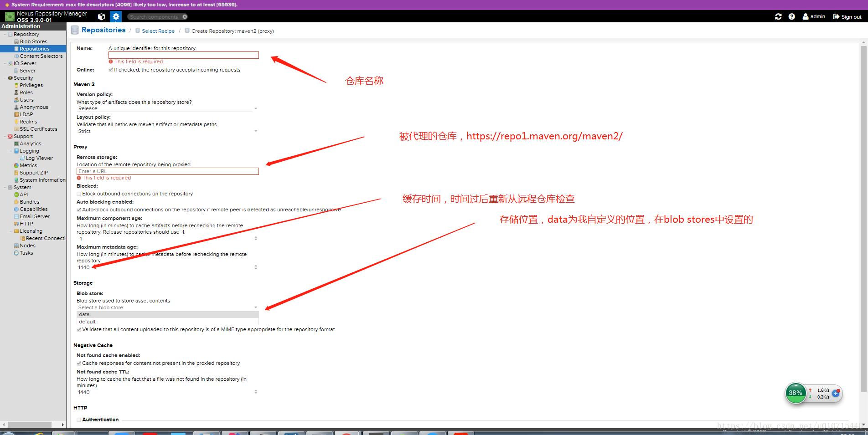Choose the default blob store option
The width and height of the screenshot is (868, 435).
(x=167, y=322)
